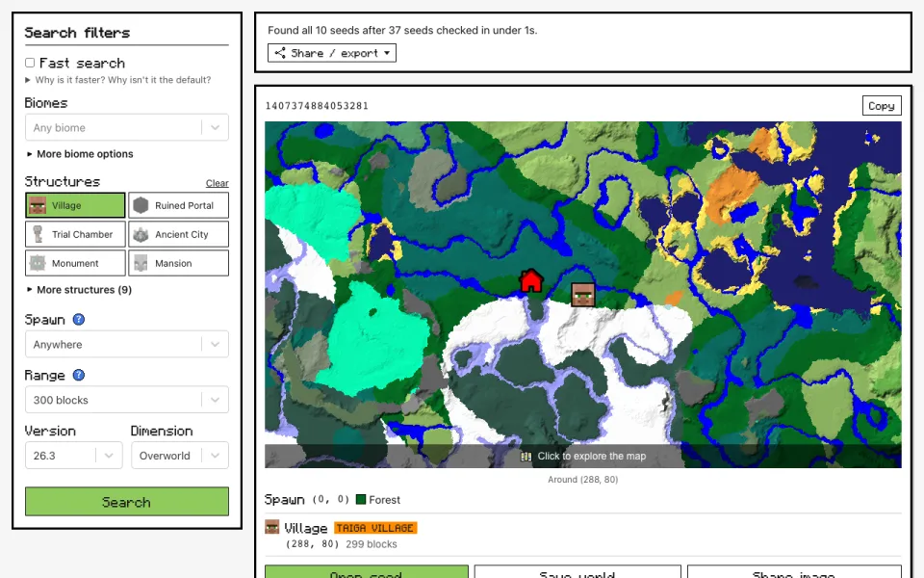Viewport: 924px width, 578px height.
Task: Open seed with the green button
Action: pos(367,572)
